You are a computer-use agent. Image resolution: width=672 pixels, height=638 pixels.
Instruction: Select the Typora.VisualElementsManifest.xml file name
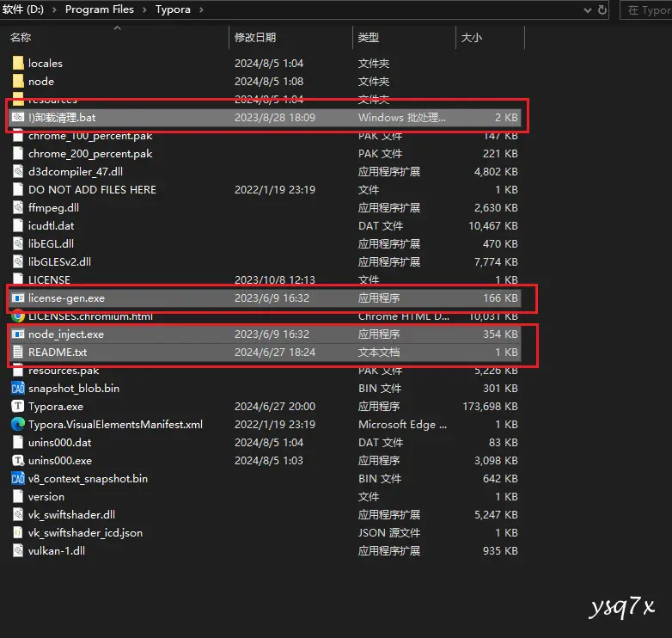[x=115, y=425]
